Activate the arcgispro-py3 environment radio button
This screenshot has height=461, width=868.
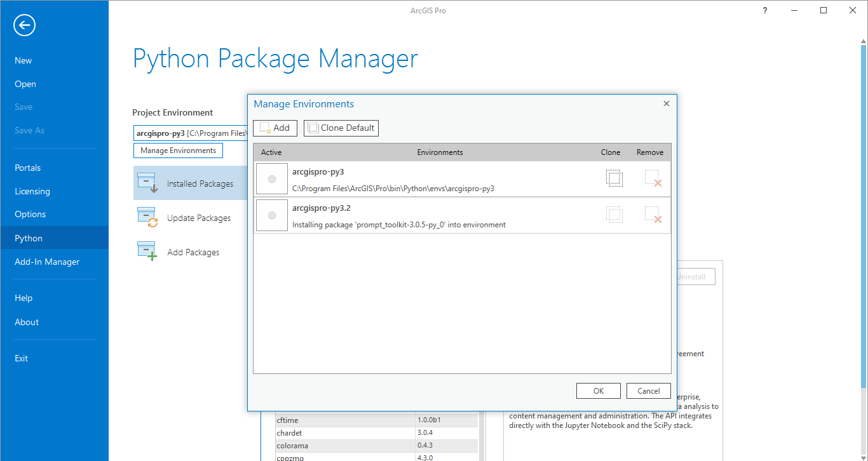click(272, 179)
